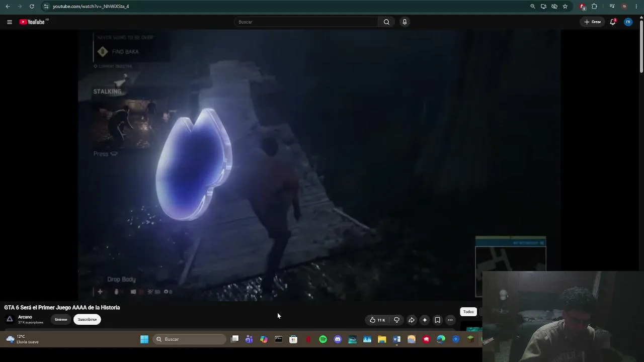644x362 pixels.
Task: Start voice search with the microphone icon
Action: click(x=405, y=22)
